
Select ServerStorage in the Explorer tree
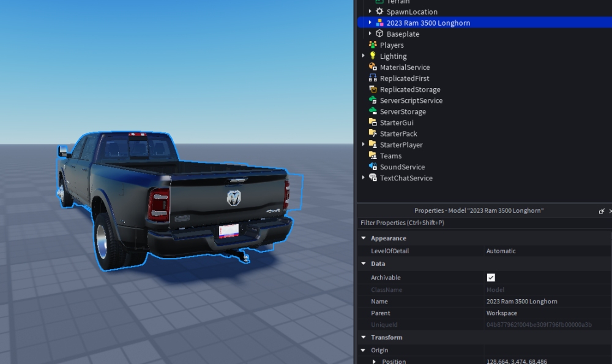point(403,111)
